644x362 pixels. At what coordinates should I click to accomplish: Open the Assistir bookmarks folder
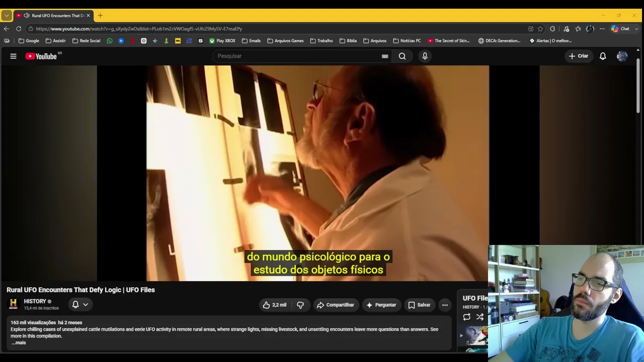pyautogui.click(x=55, y=41)
